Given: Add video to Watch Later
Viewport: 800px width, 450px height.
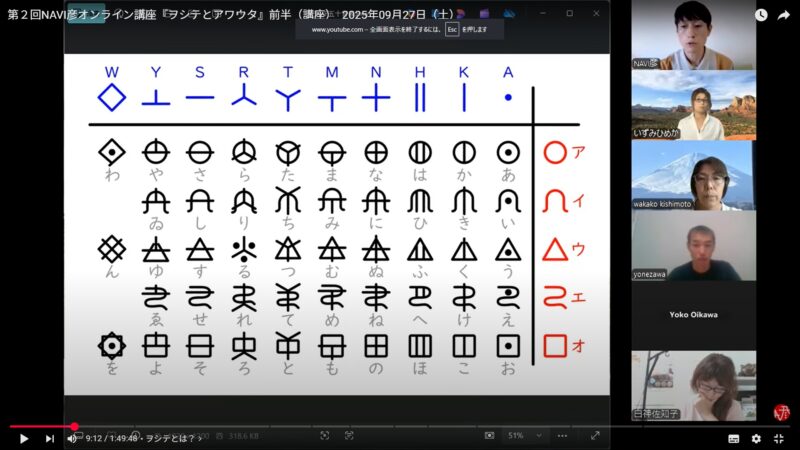Looking at the screenshot, I should (761, 15).
